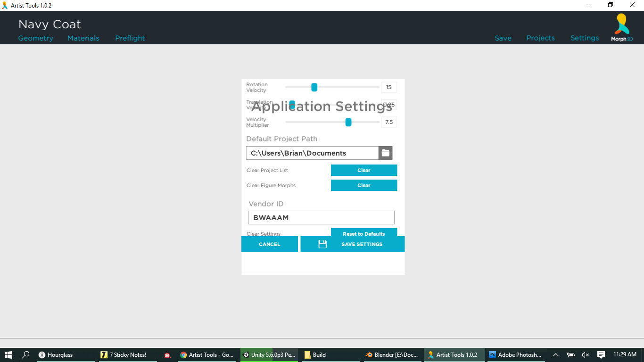Click the Morph3D logo in header
Viewport: 644px width, 362px height.
tap(622, 27)
